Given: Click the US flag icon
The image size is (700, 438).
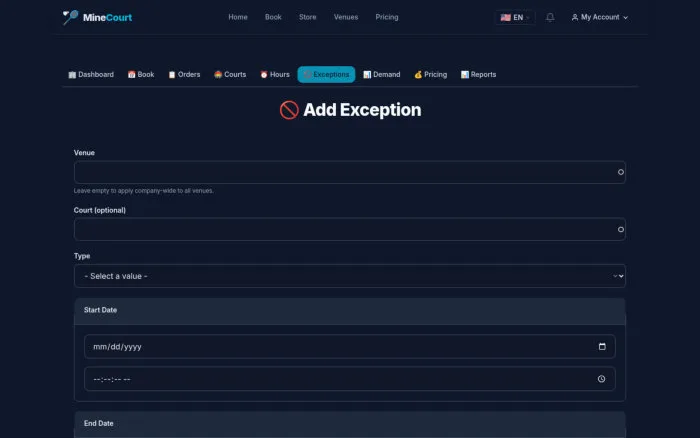Looking at the screenshot, I should [x=505, y=17].
